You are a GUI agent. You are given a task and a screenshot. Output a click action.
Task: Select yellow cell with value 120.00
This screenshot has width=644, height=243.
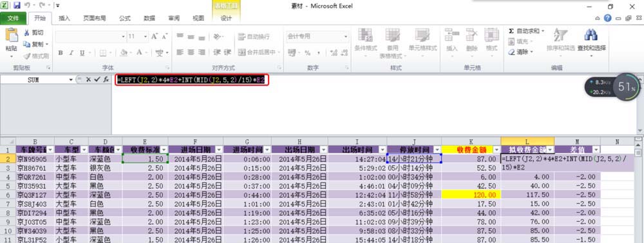tap(471, 195)
